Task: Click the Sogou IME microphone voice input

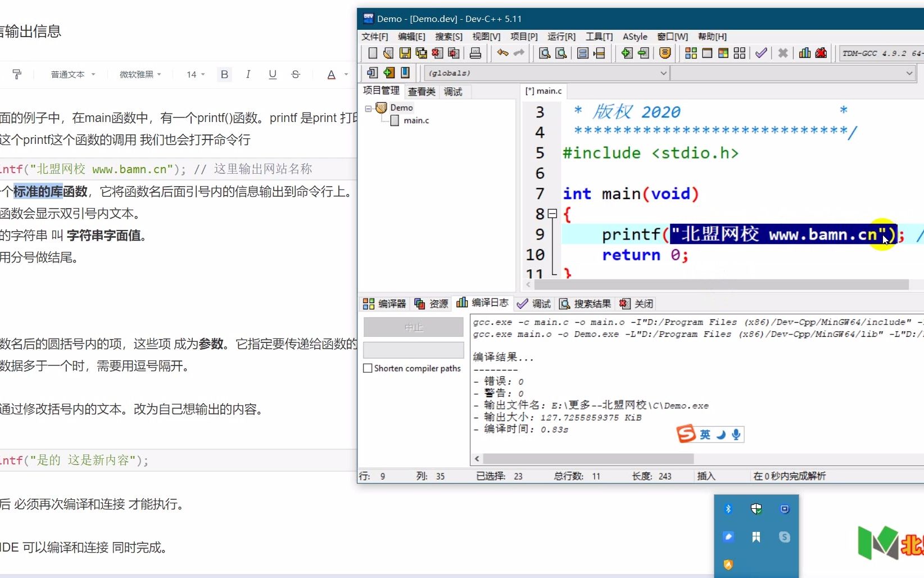Action: [x=736, y=434]
